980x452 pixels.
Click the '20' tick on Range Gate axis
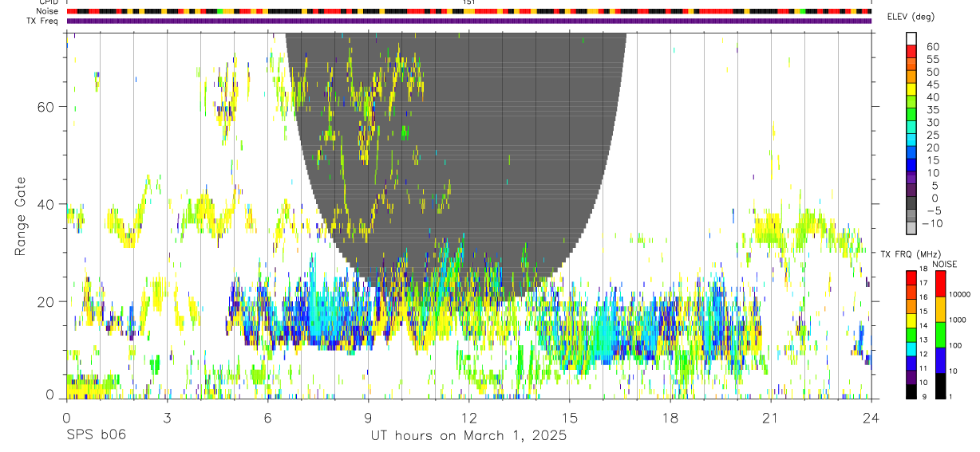[45, 301]
